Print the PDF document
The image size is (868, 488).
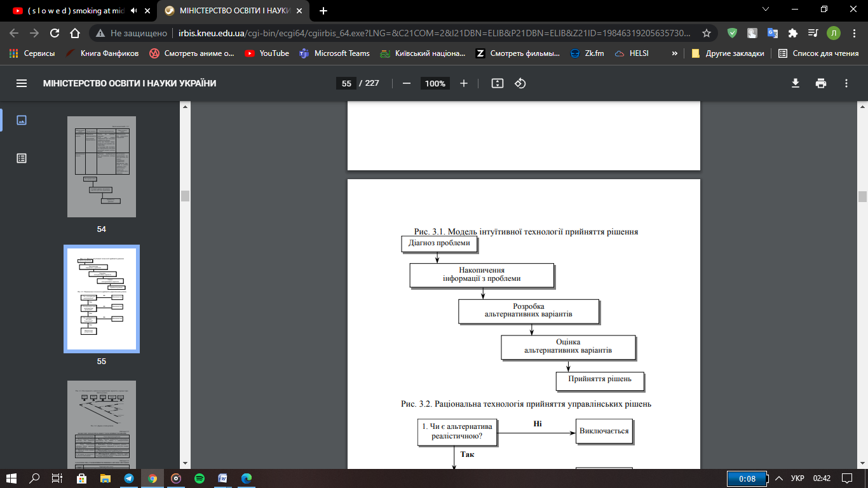[x=821, y=83]
